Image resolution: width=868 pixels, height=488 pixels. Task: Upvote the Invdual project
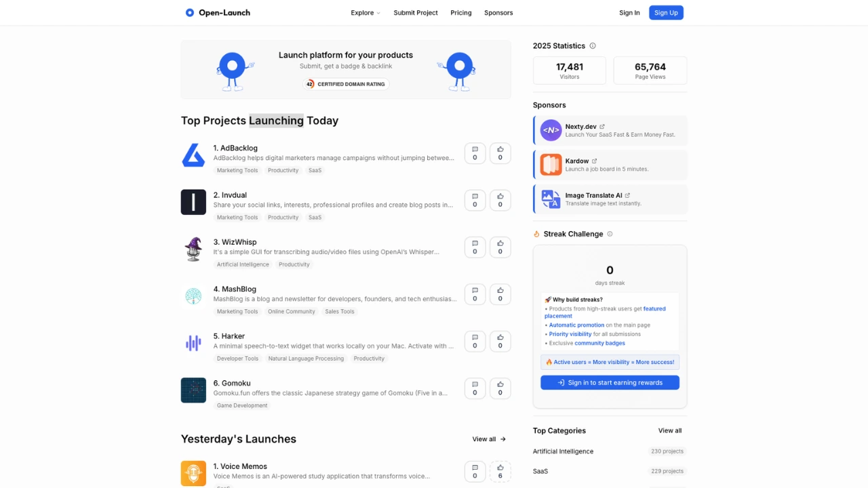click(500, 200)
